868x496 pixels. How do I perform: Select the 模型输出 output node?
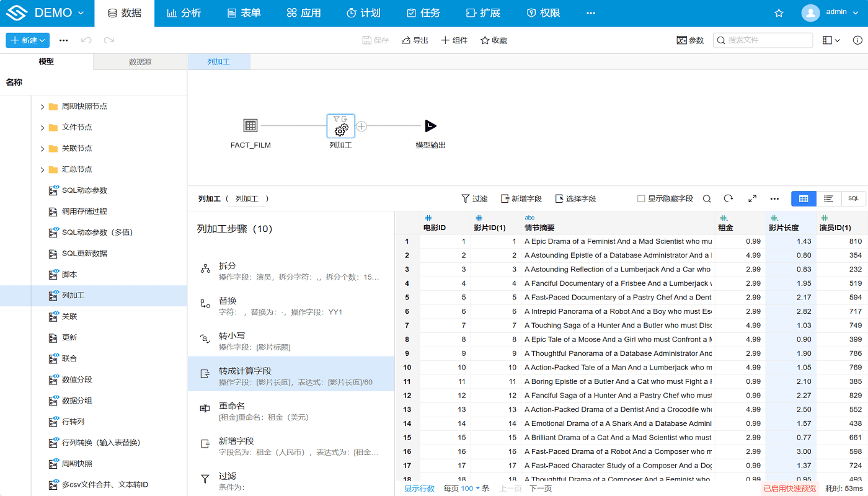430,125
